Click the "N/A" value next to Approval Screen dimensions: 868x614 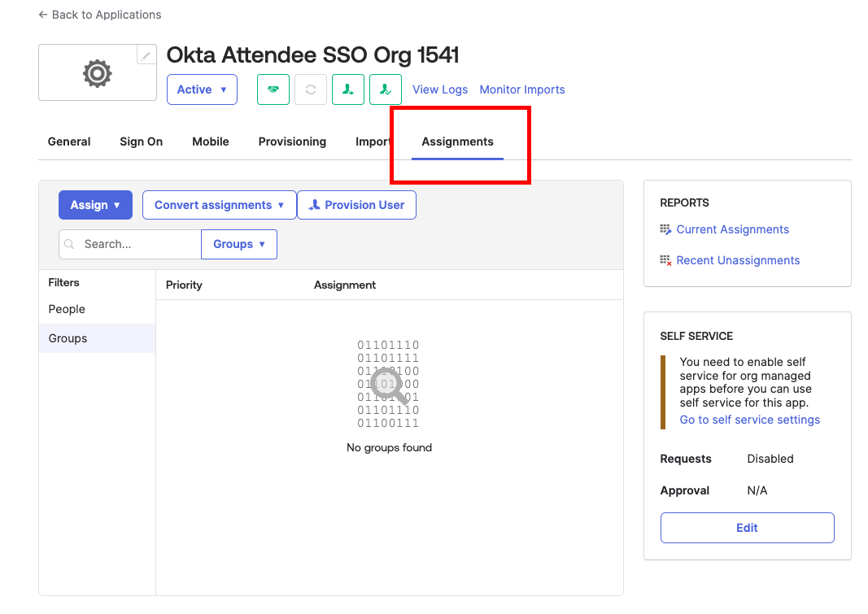(x=757, y=490)
